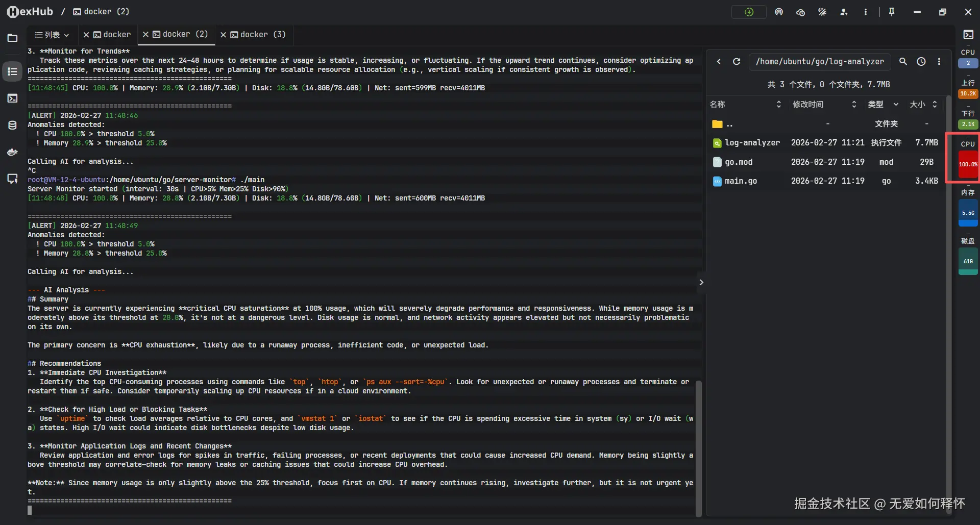Click the broadcast signal icon in title bar

pos(779,12)
